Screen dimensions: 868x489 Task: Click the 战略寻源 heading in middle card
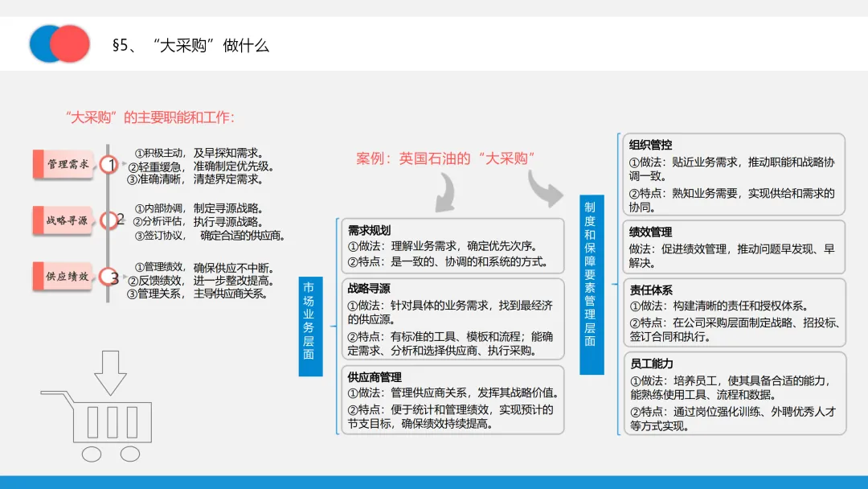(369, 289)
